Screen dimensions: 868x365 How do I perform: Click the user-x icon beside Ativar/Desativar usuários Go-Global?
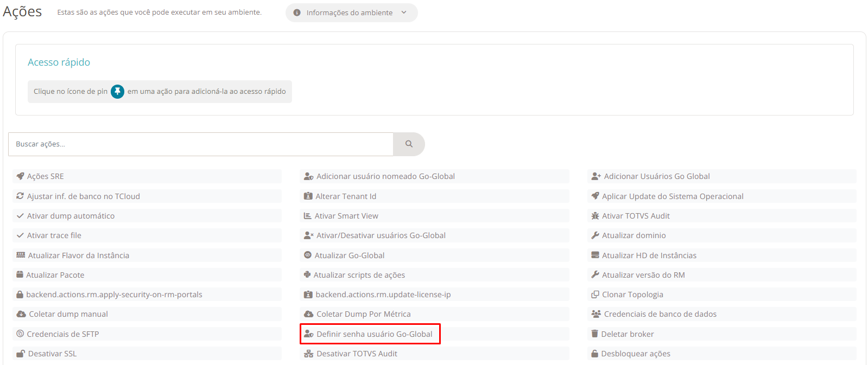[x=309, y=235]
